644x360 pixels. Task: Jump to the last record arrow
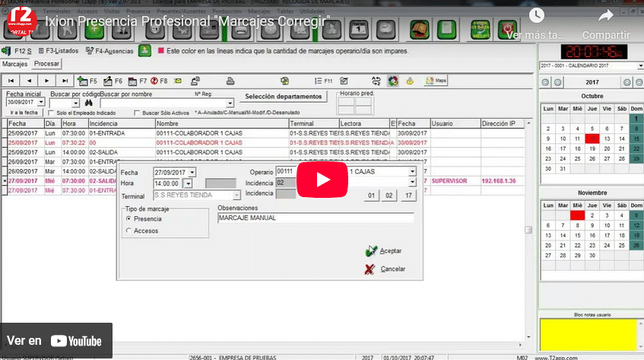[x=65, y=81]
